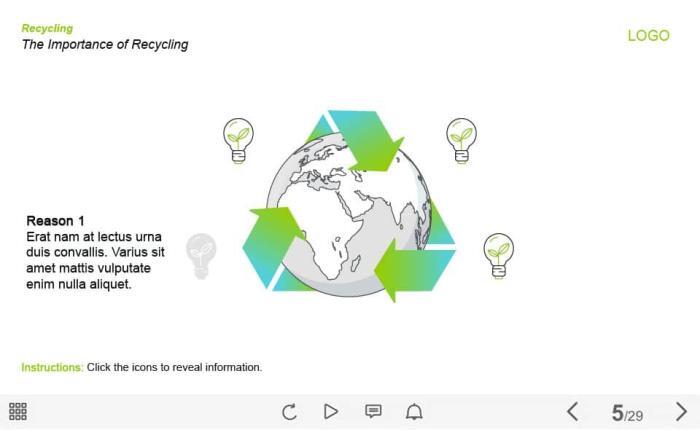Select the lightbulb upper-right of globe
Screen dimensions: 700x430
click(x=461, y=140)
